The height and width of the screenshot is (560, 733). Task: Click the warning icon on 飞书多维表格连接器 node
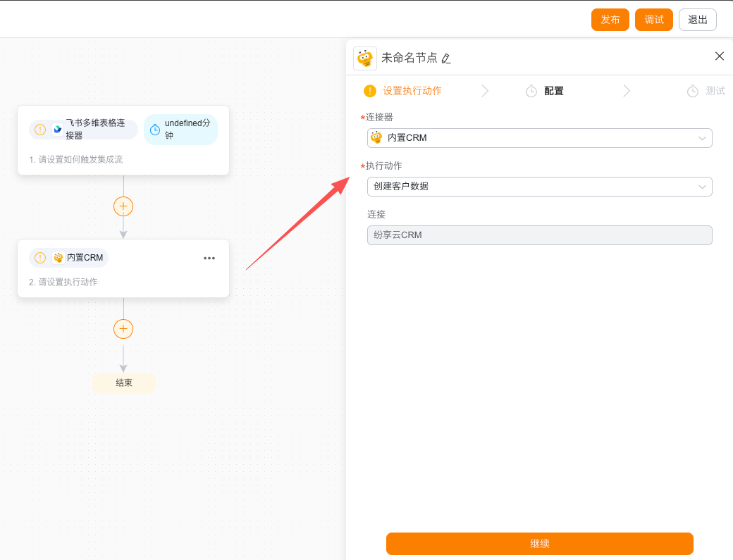(40, 130)
